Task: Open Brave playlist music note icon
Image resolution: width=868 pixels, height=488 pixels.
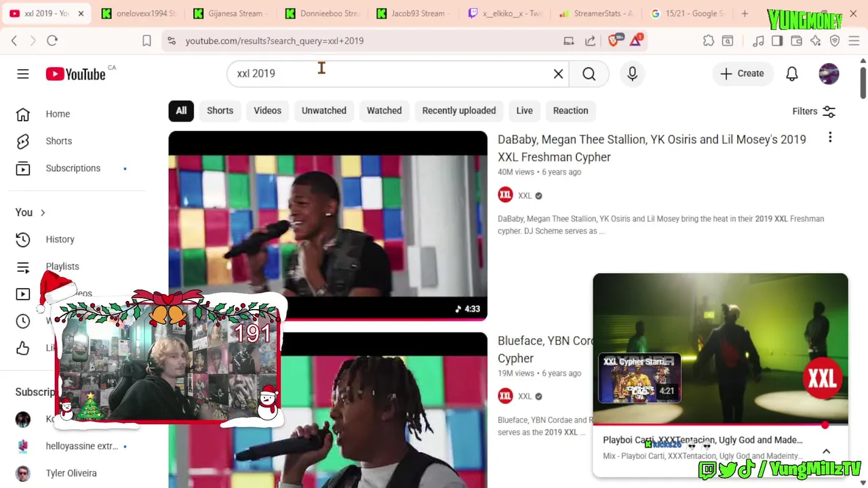Action: [x=759, y=41]
